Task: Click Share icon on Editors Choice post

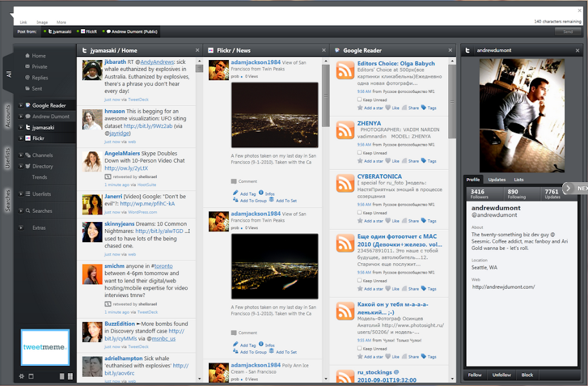Action: 405,108
